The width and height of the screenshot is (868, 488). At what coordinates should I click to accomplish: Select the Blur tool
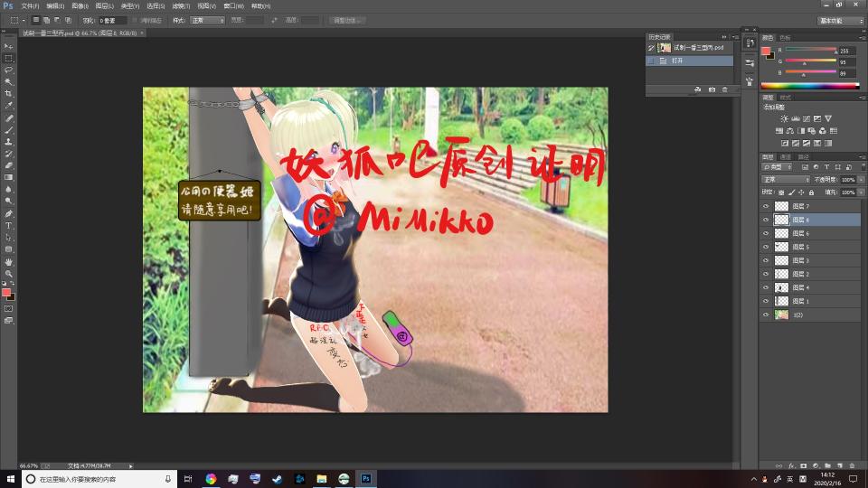tap(8, 189)
